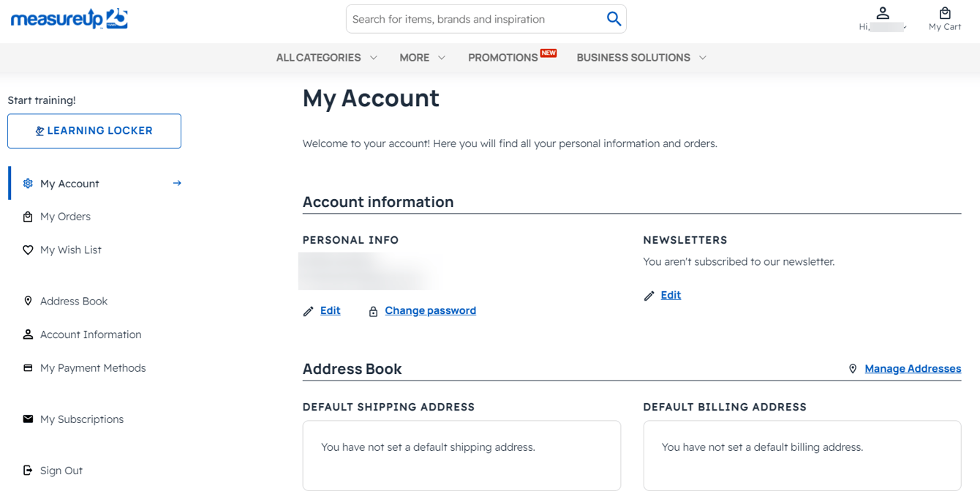Viewport: 980px width, 494px height.
Task: Click the padlock icon beside Change password
Action: coord(373,310)
